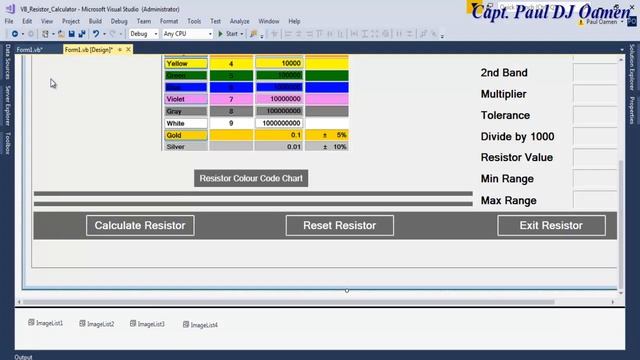Click the Yellow colour label cell
This screenshot has width=640, height=360.
coord(186,64)
